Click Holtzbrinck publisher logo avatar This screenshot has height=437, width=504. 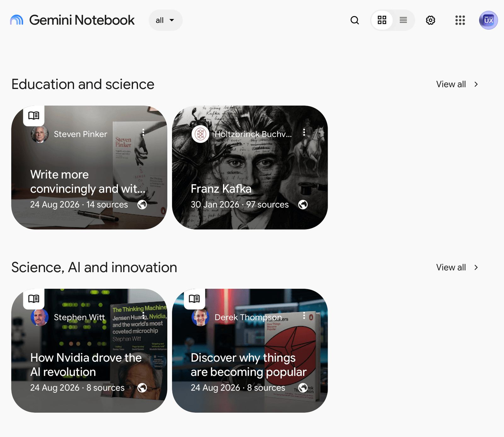point(200,134)
